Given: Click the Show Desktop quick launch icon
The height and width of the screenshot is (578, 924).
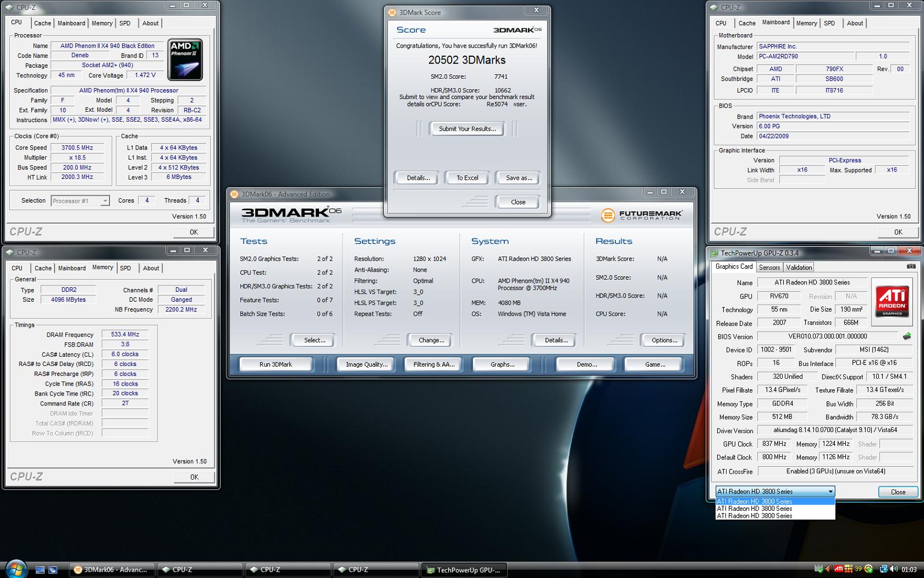Looking at the screenshot, I should pyautogui.click(x=40, y=570).
